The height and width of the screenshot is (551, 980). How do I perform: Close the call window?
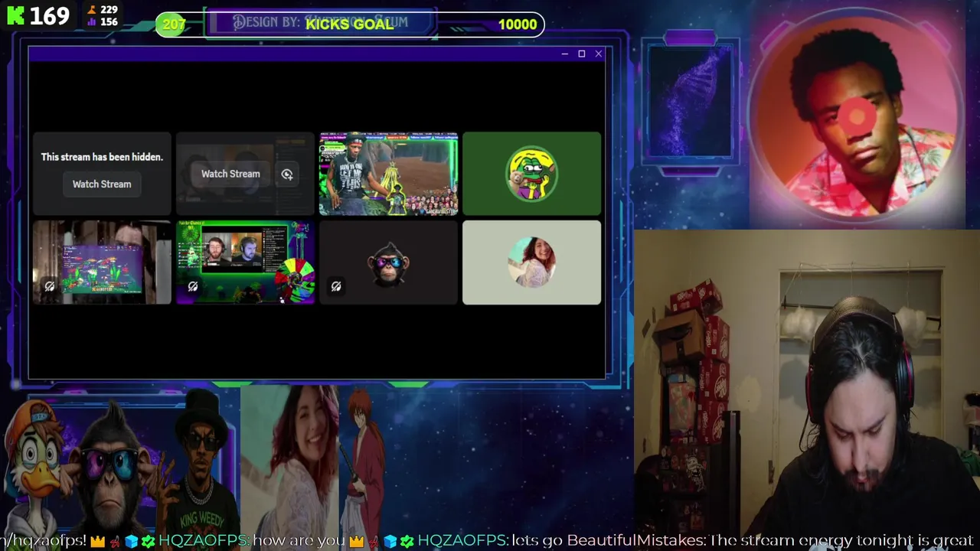pos(598,54)
